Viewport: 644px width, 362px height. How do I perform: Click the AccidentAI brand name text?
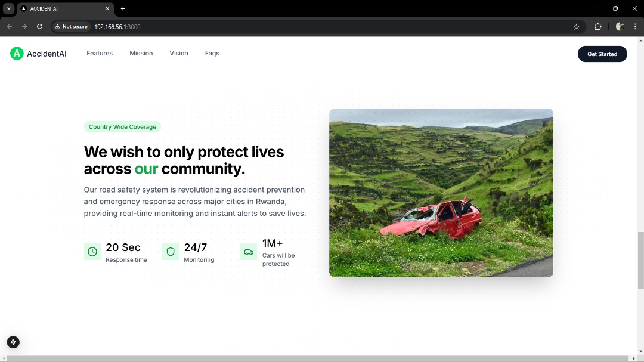[x=47, y=54]
